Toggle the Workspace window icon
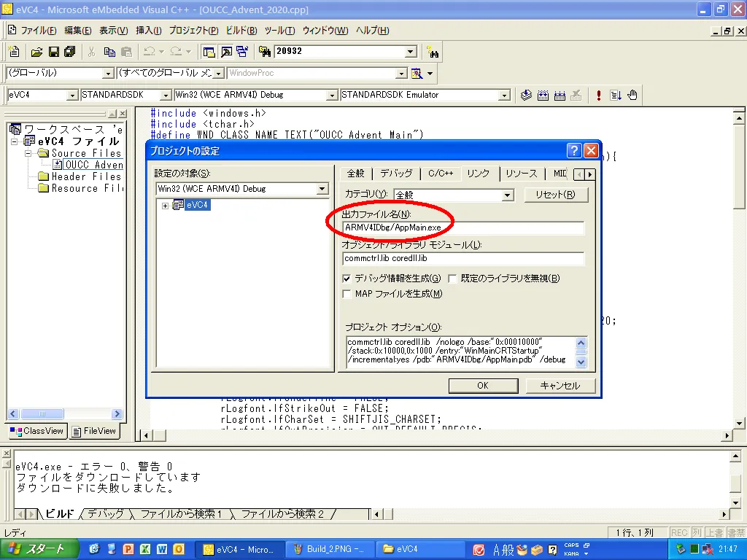The height and width of the screenshot is (560, 747). coord(209,52)
